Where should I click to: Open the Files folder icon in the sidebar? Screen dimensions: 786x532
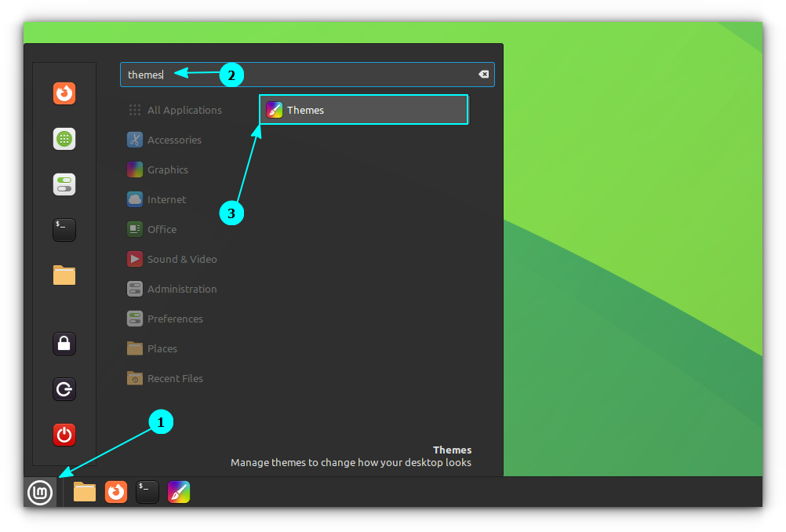64,275
